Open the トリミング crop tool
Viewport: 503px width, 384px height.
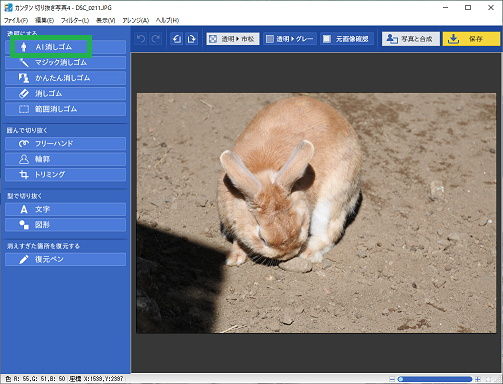pyautogui.click(x=65, y=175)
